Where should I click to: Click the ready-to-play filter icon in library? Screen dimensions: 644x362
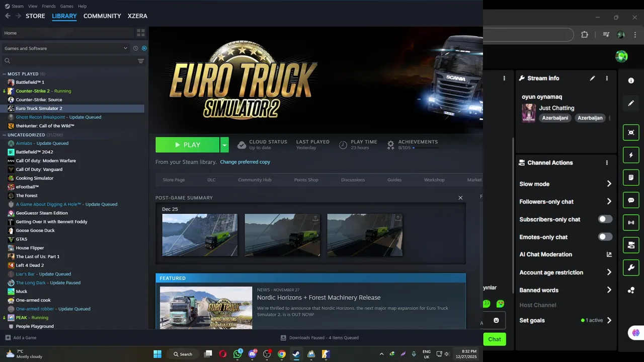pyautogui.click(x=144, y=48)
